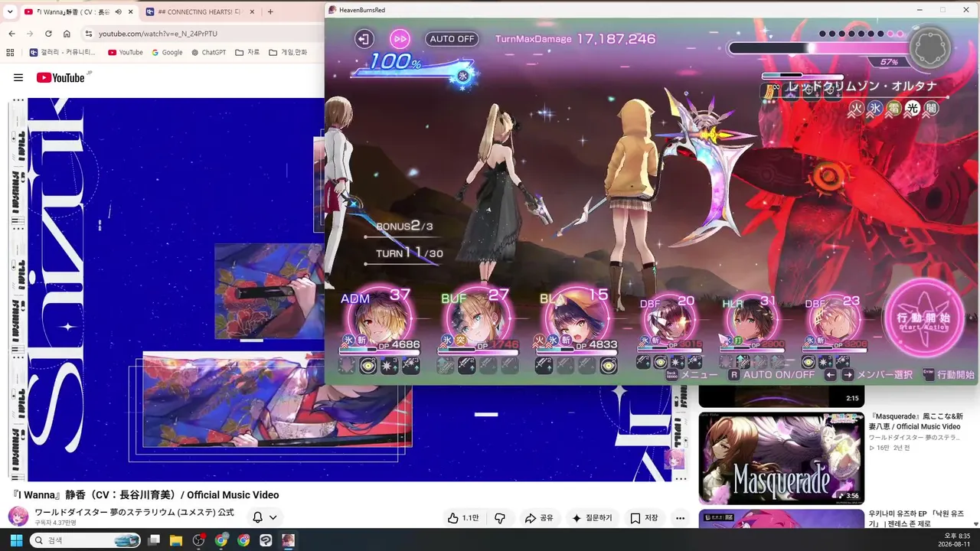Open the 'Masquerade' 鳳ここな&新妻八恵 video title
The width and height of the screenshot is (980, 551).
pyautogui.click(x=914, y=422)
